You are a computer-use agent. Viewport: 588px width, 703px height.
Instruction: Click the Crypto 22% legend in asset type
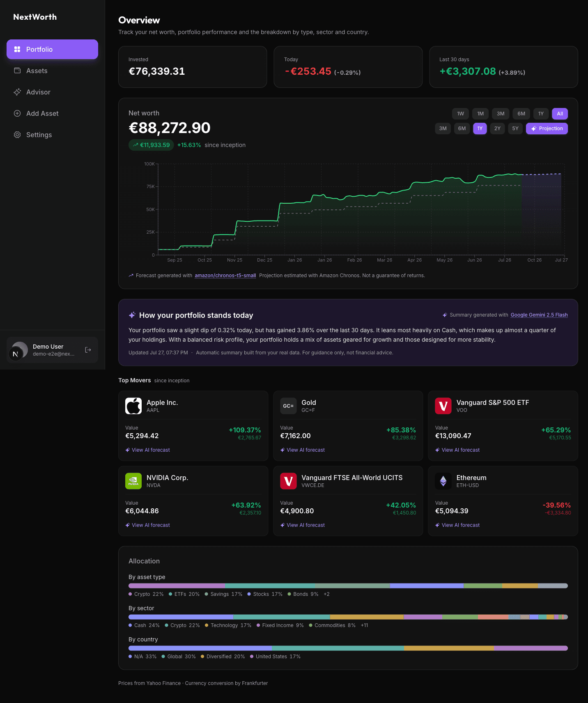pos(146,594)
